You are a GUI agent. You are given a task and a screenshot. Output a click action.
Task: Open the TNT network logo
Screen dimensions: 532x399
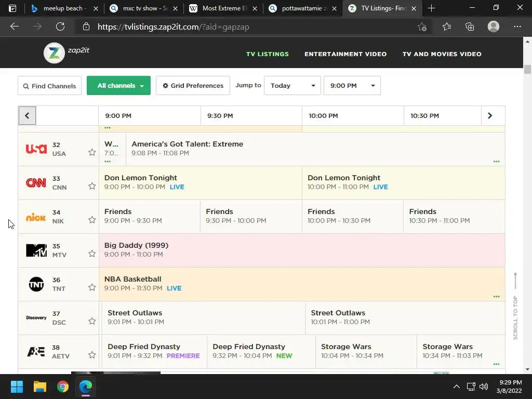tap(36, 284)
